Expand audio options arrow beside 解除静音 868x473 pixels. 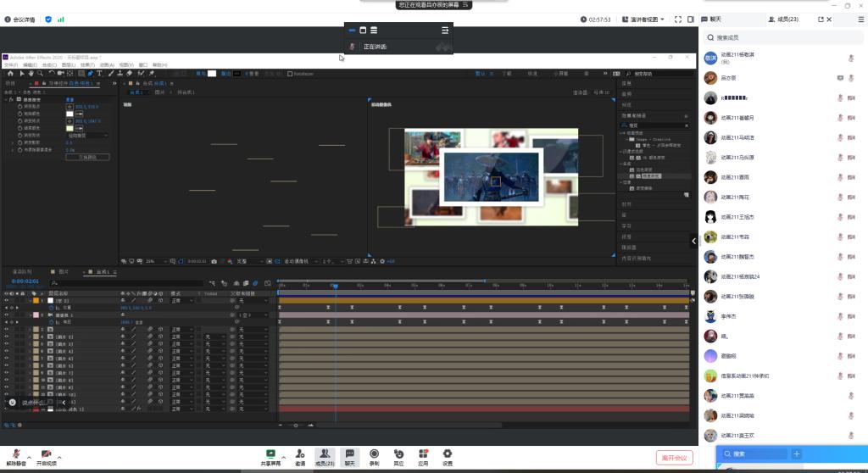pos(29,456)
